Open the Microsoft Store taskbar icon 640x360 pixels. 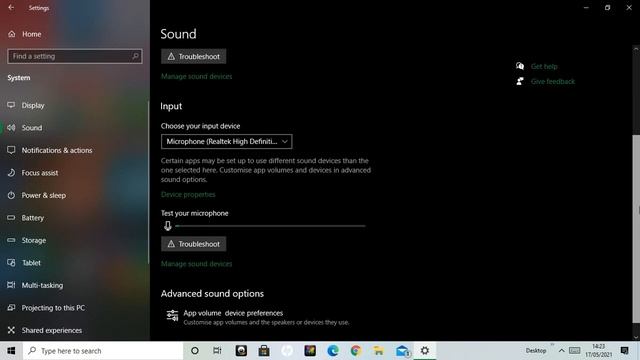(x=264, y=351)
